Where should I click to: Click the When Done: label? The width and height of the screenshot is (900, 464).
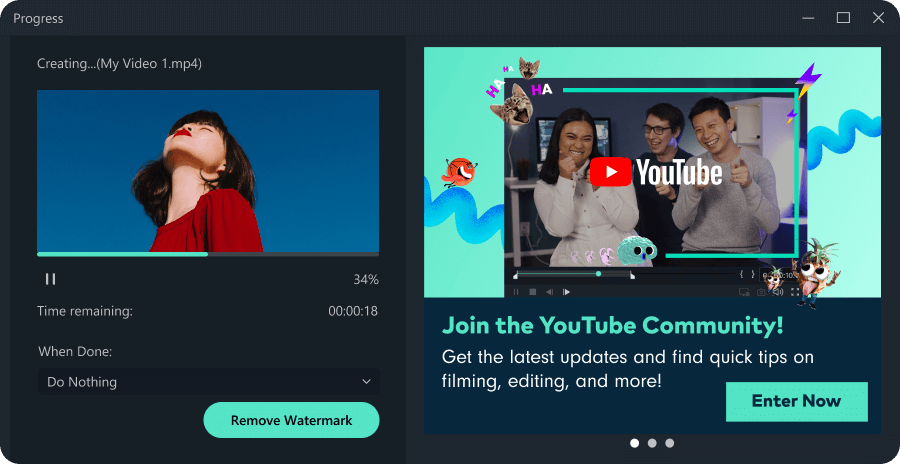(75, 351)
